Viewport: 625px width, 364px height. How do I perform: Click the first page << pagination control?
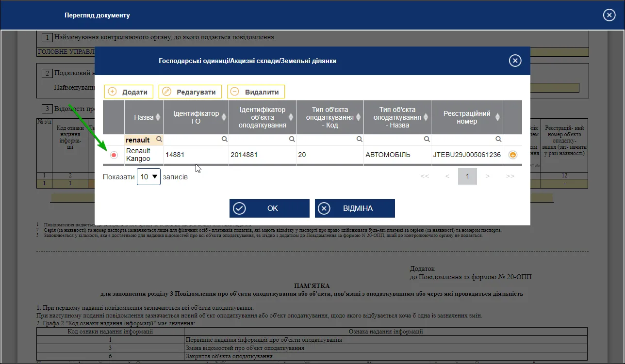tap(425, 176)
